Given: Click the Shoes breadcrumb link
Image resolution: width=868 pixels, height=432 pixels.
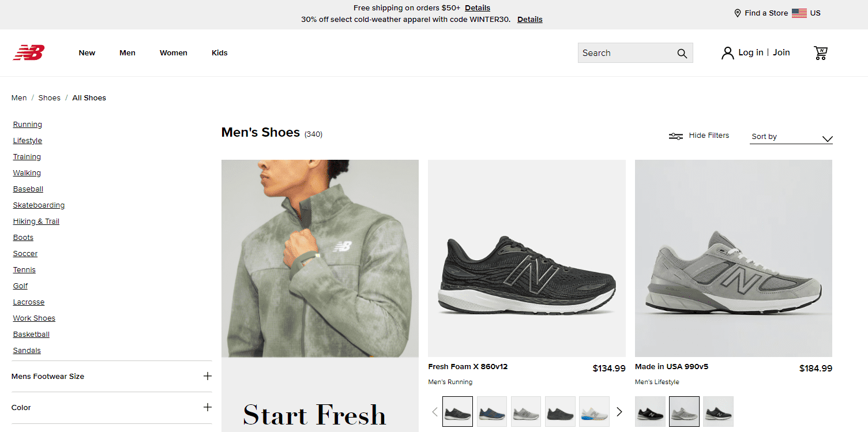Looking at the screenshot, I should (x=49, y=97).
